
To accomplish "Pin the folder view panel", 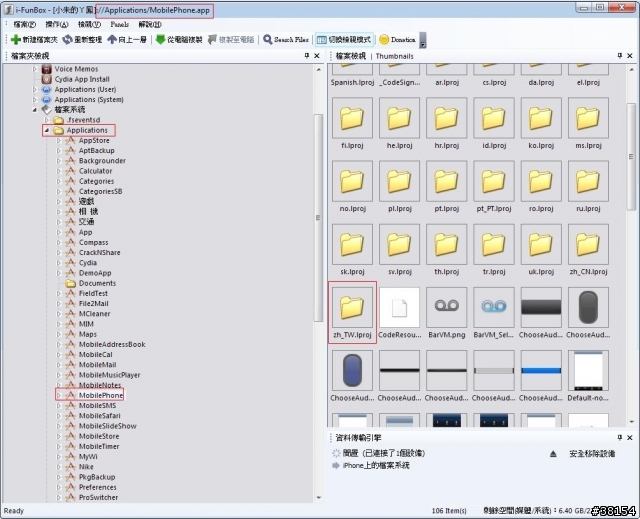I will pos(307,55).
